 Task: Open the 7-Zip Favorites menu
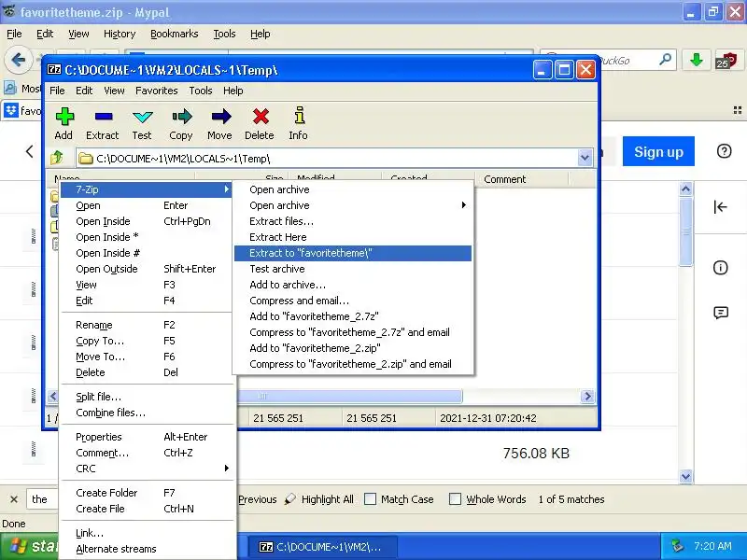point(156,91)
